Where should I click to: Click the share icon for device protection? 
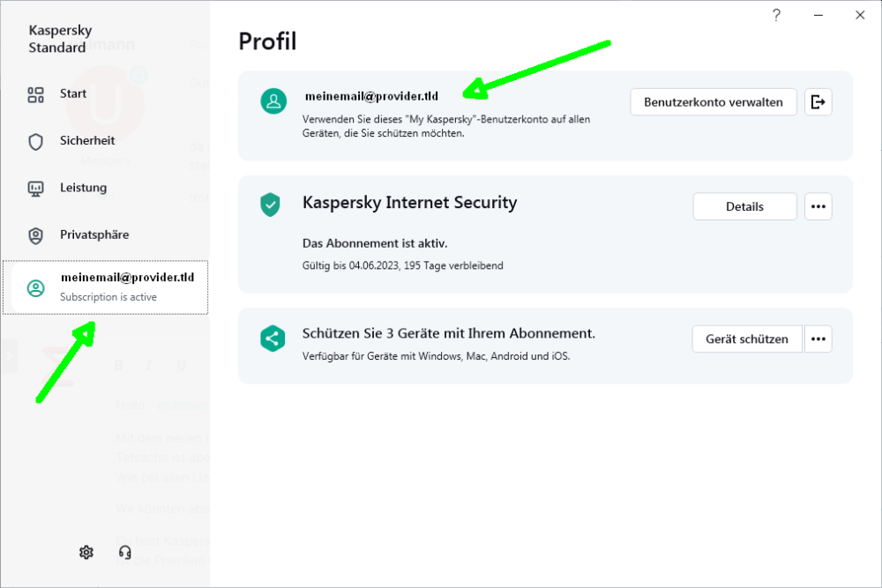coord(273,339)
